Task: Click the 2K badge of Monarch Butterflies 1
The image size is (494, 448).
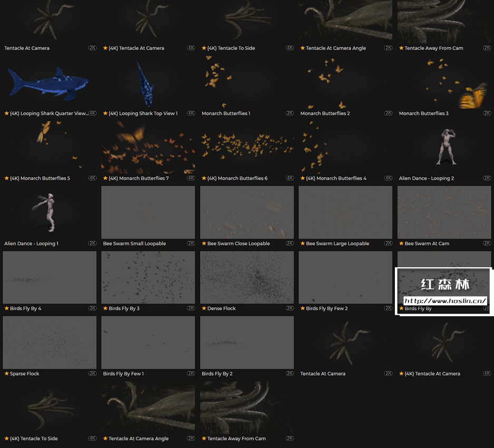Action: coord(289,113)
